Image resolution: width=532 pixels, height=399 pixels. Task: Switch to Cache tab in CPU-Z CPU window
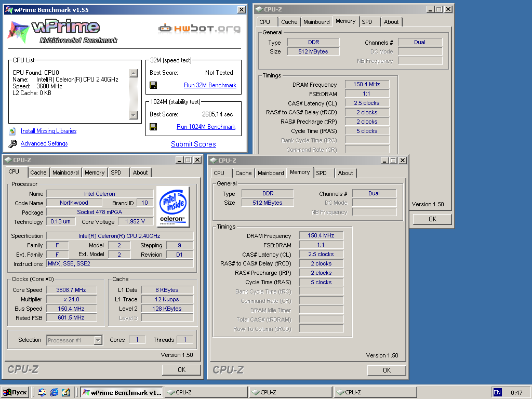[x=38, y=172]
